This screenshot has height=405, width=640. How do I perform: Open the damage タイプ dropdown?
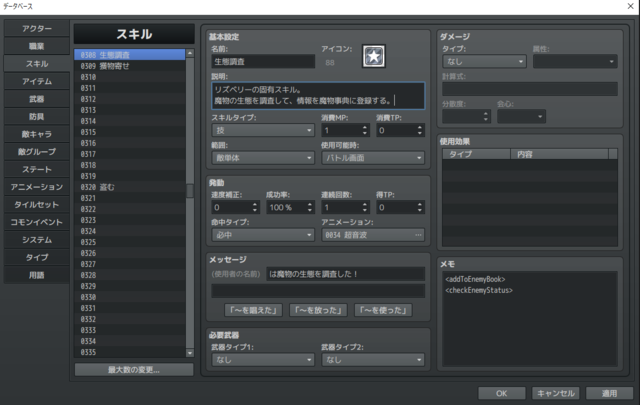[x=484, y=62]
